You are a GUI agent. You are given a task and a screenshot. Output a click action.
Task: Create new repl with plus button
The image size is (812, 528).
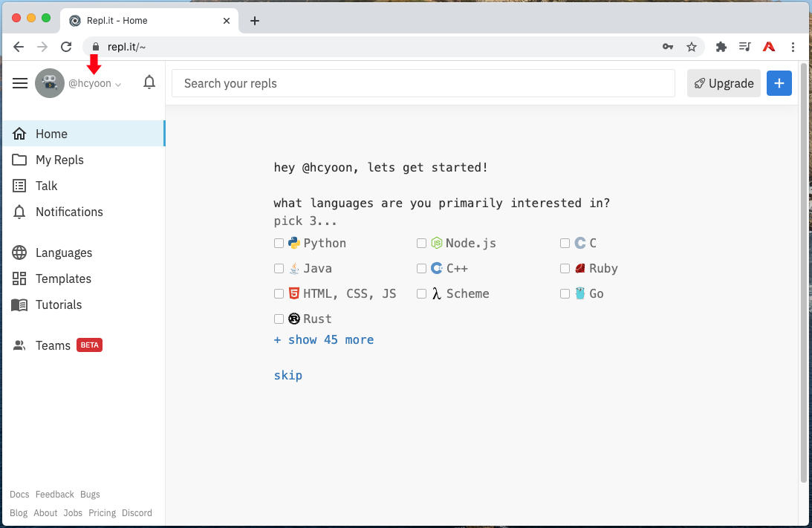(779, 83)
